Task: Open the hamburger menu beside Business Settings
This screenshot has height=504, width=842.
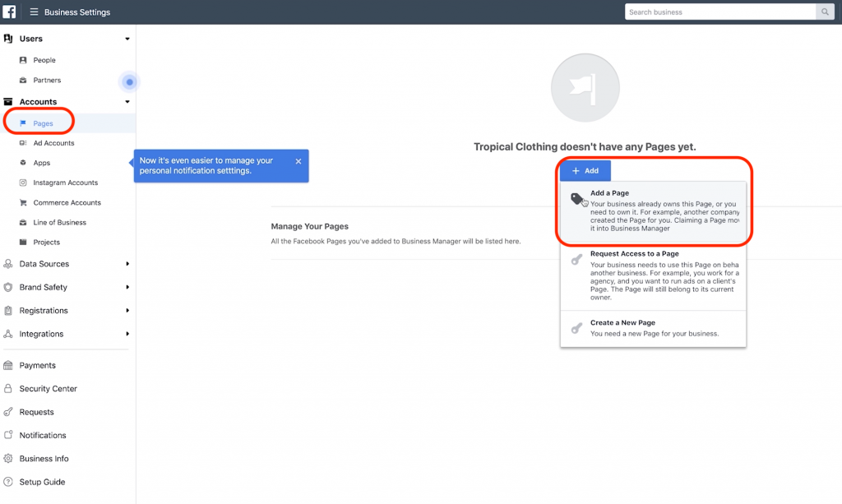Action: [34, 12]
